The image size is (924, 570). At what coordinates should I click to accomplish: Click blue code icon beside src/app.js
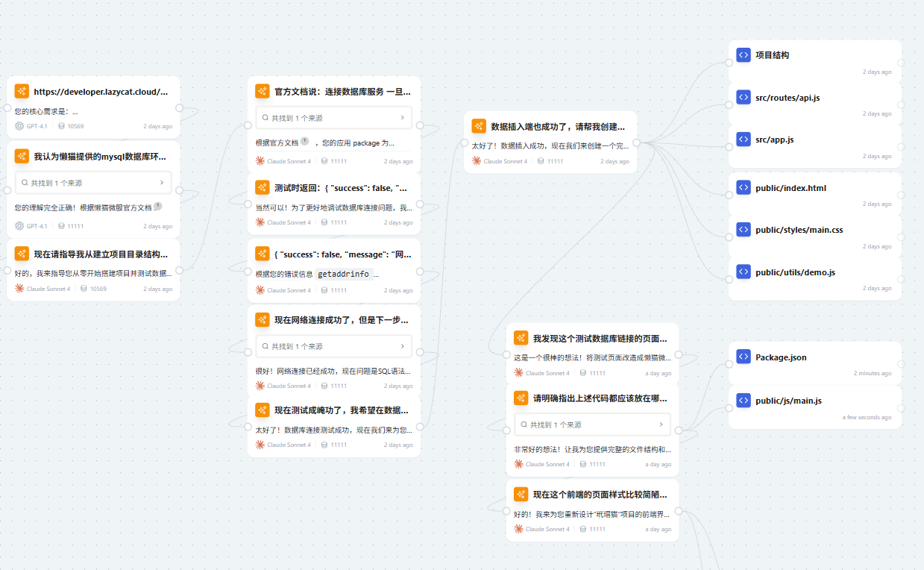[743, 139]
